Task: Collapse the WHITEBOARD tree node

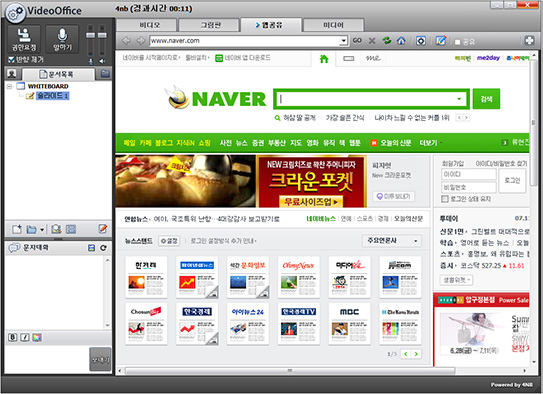Action: coord(9,86)
